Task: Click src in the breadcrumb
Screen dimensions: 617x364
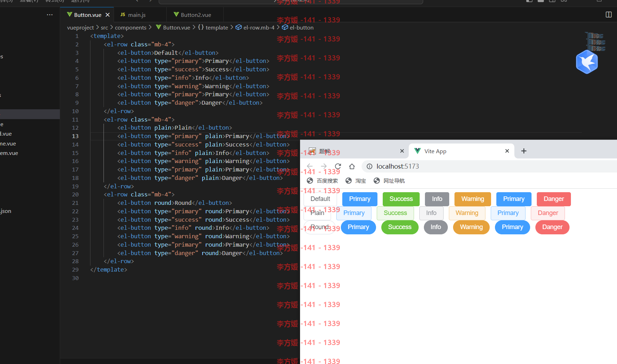Action: tap(104, 27)
